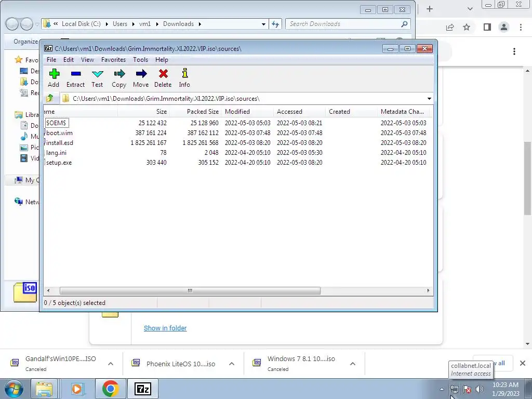Open Chrome tab search dropdown

coord(470,9)
